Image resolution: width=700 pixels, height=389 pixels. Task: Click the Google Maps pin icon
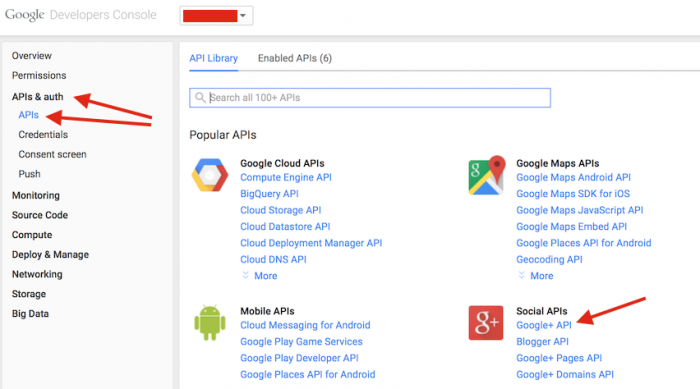tap(487, 175)
